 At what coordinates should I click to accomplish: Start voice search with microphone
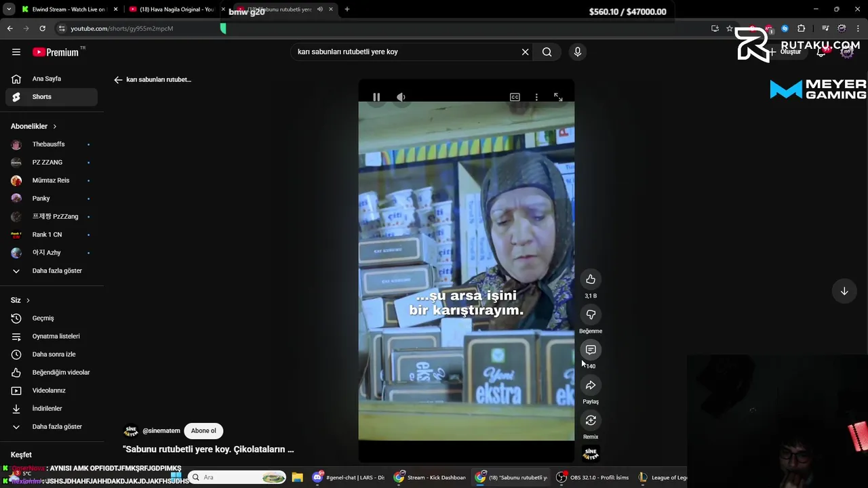(x=578, y=52)
